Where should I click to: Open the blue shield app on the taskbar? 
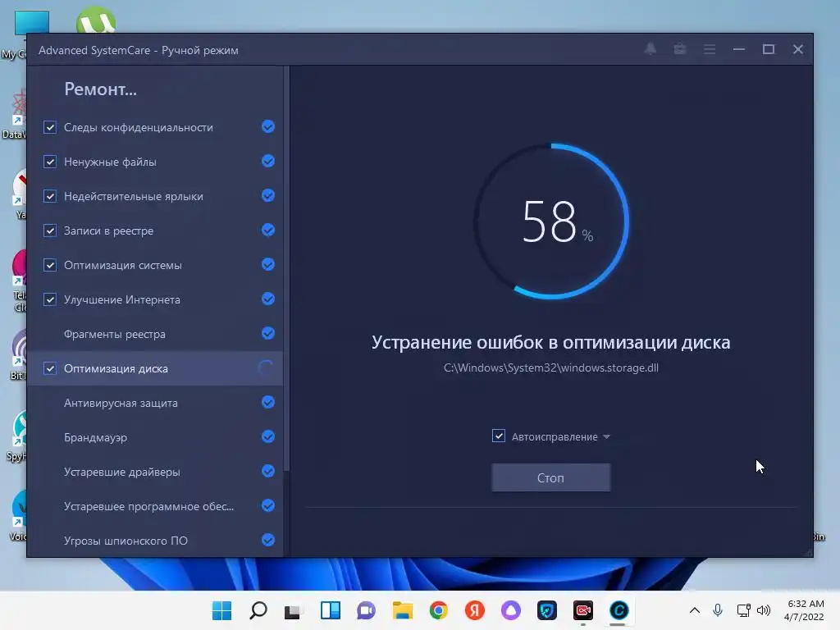[x=547, y=610]
